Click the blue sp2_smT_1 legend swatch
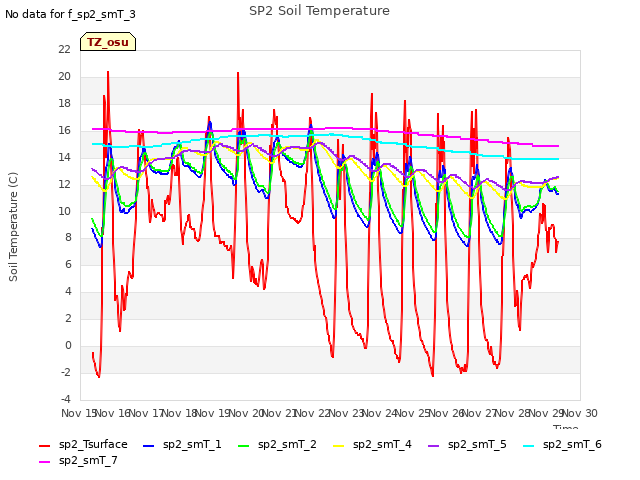640x480 pixels. (x=149, y=446)
